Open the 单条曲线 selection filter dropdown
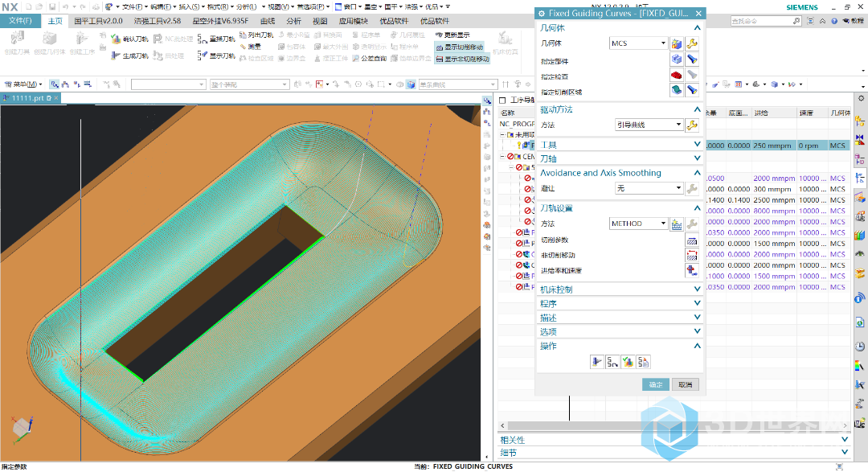Screen dimensions: 868x472 pos(458,84)
